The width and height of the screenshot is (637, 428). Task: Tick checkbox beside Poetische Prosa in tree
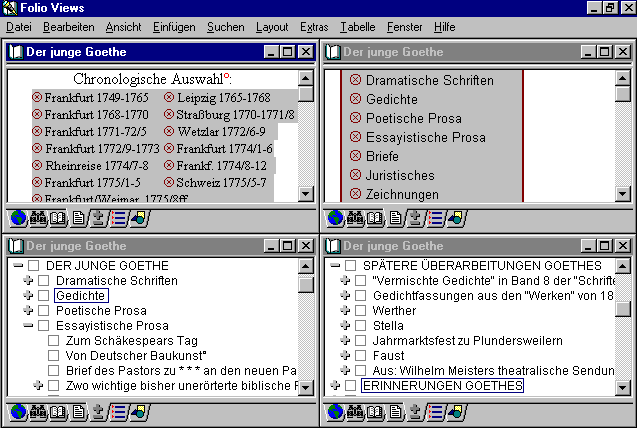point(43,311)
